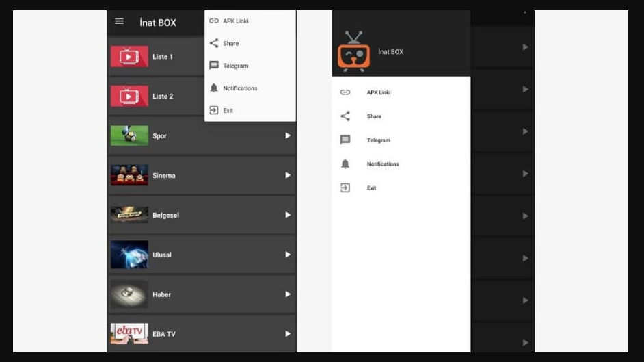The image size is (644, 362).
Task: Select Notifications in the popup menu
Action: tap(240, 88)
